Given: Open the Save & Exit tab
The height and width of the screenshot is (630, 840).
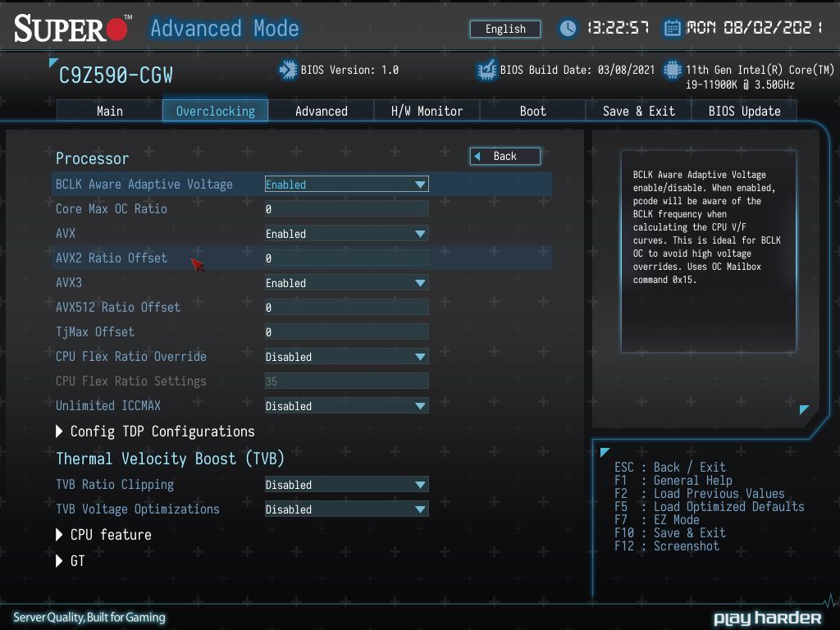Looking at the screenshot, I should coord(638,111).
